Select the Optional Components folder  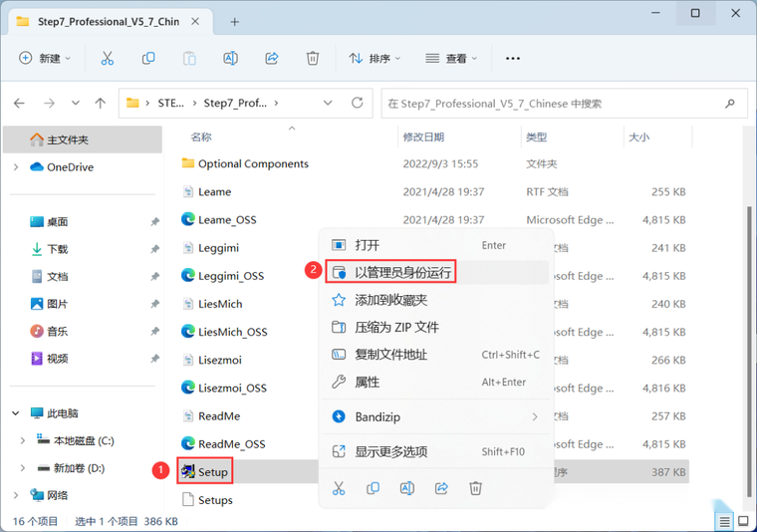(253, 163)
